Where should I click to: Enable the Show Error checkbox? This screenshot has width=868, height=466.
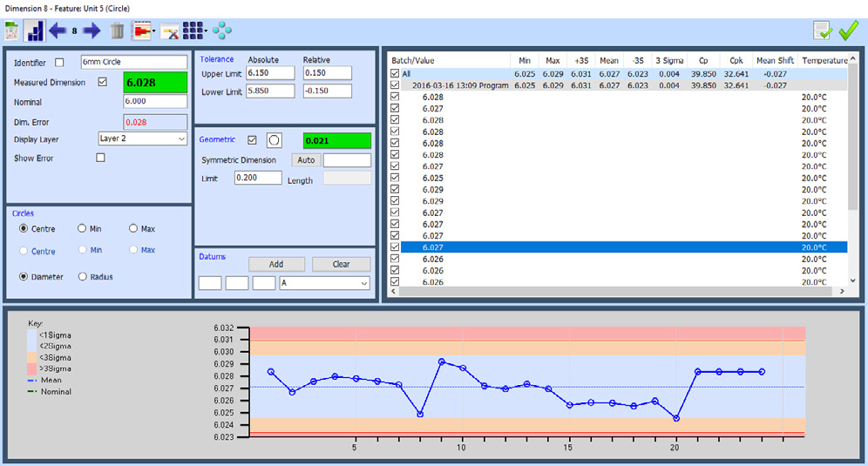click(x=100, y=158)
